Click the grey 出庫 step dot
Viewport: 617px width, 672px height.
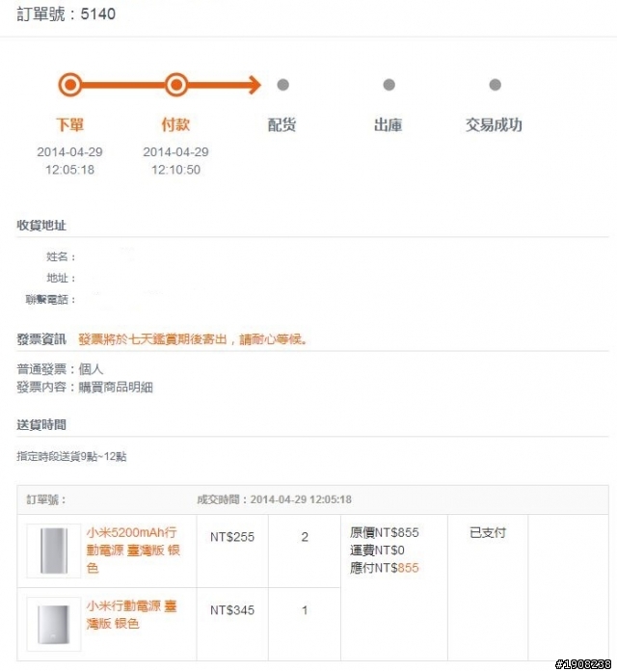point(389,85)
